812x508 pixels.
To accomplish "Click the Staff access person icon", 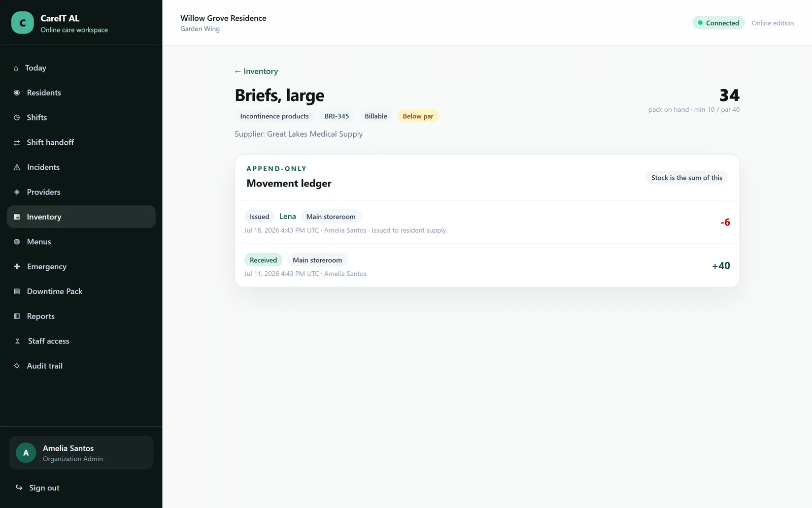I will pyautogui.click(x=17, y=341).
